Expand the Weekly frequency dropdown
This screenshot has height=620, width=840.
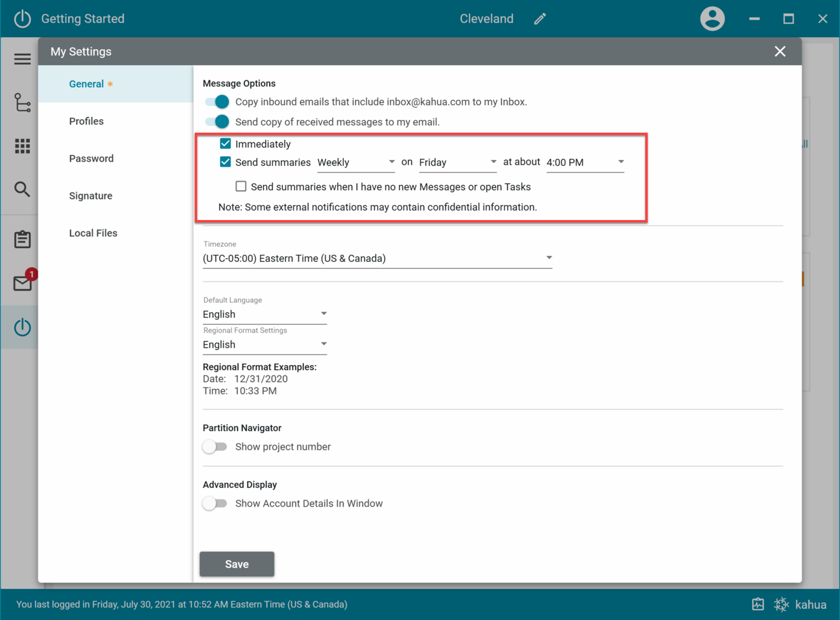pos(356,162)
